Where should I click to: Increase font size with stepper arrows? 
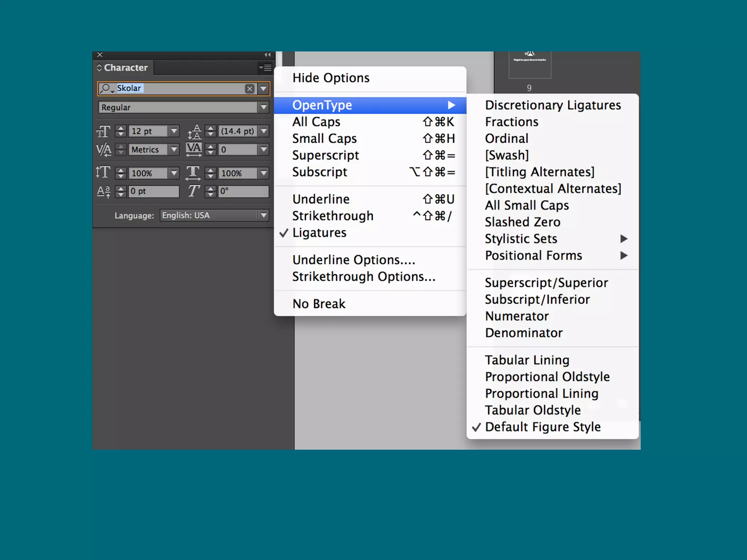pos(121,128)
